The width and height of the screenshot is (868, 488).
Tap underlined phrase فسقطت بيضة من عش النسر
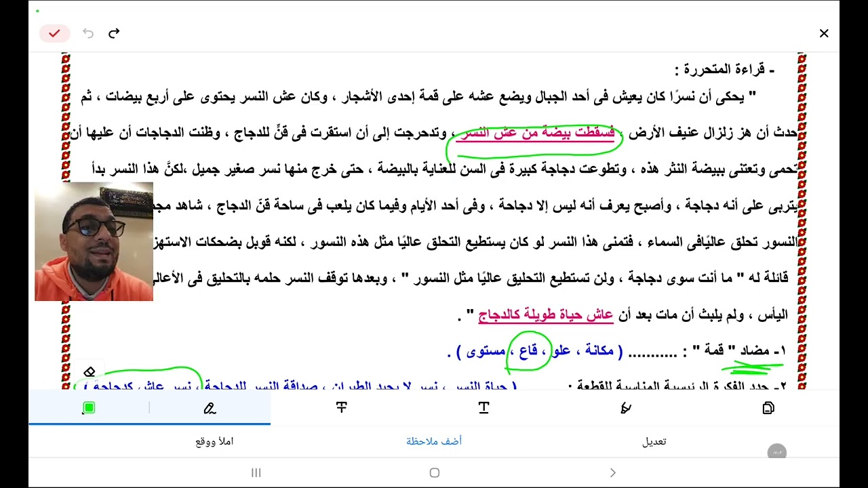538,133
